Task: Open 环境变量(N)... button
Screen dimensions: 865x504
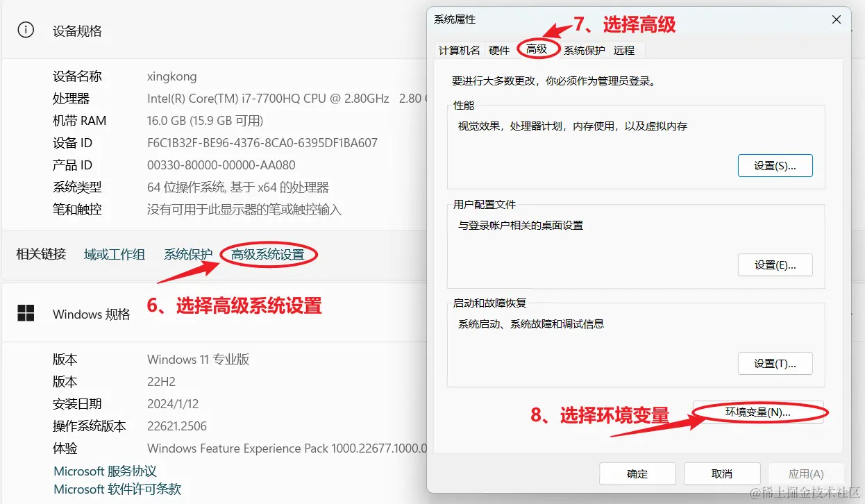Action: pyautogui.click(x=758, y=412)
